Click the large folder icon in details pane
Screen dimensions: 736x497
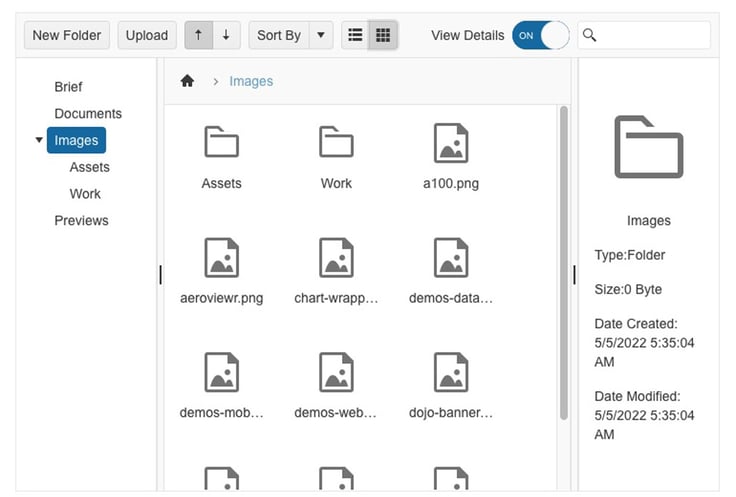[x=649, y=147]
